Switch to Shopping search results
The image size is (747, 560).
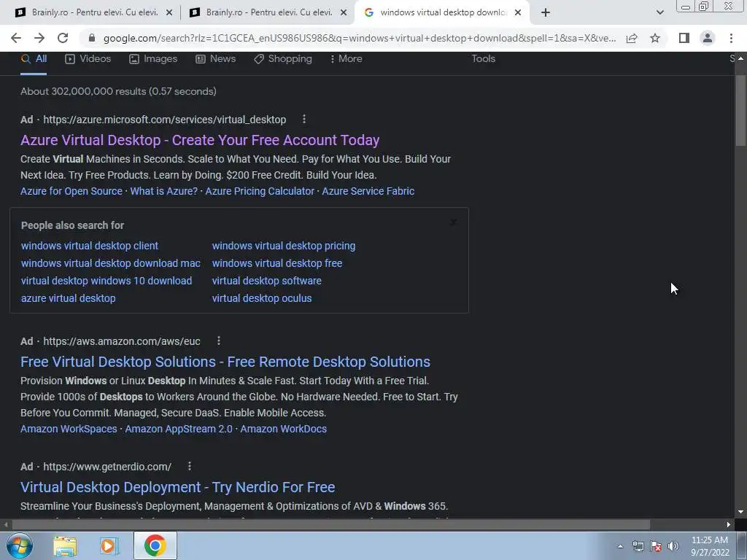[283, 58]
